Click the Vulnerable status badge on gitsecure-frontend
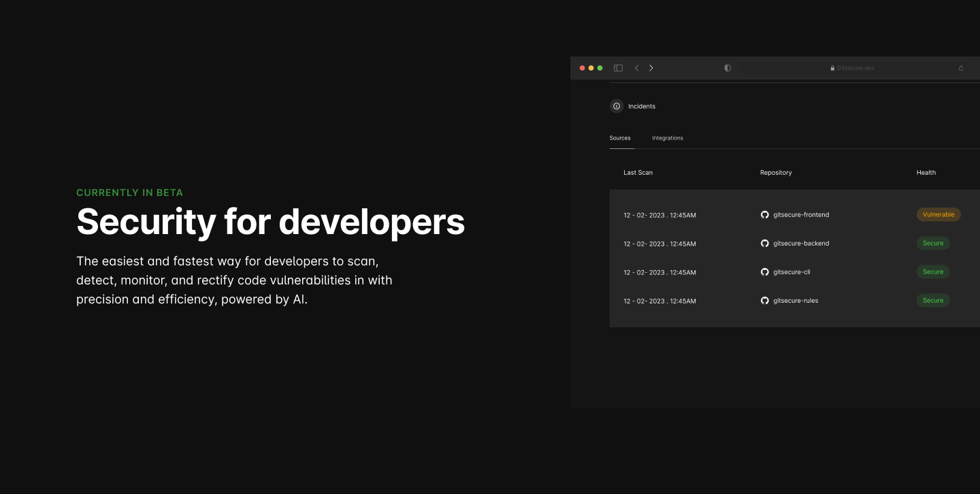This screenshot has width=980, height=494. coord(938,214)
